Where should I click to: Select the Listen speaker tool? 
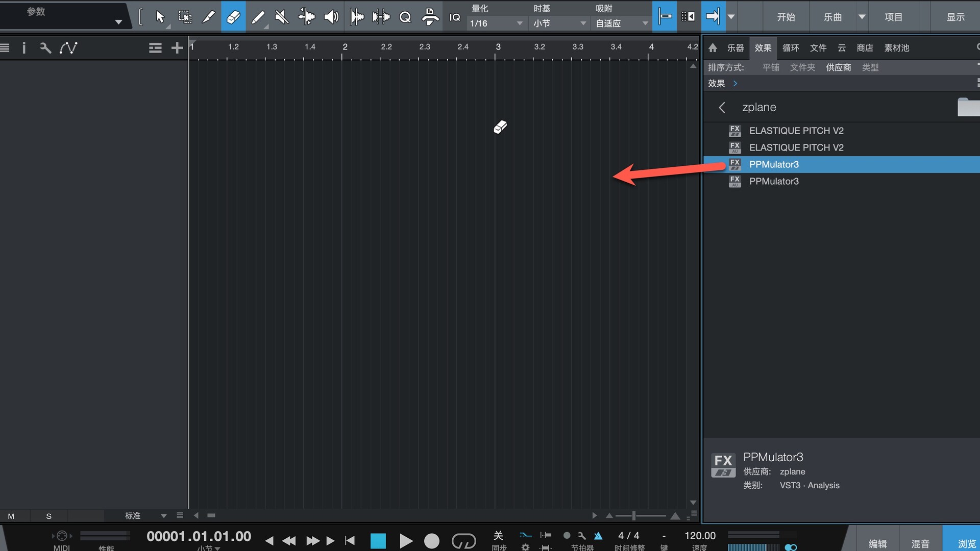pyautogui.click(x=331, y=17)
